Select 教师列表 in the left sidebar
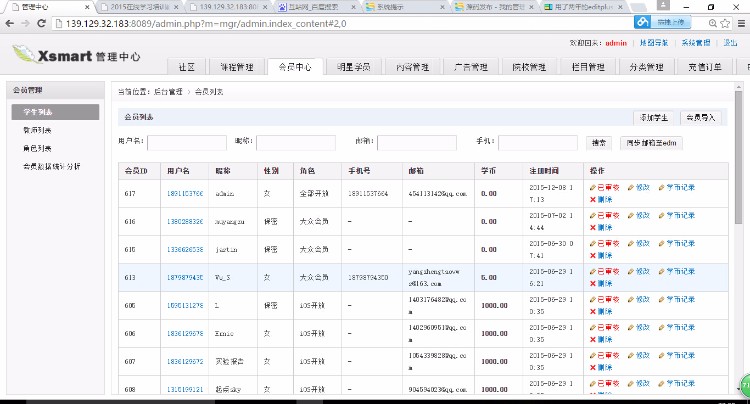This screenshot has width=750, height=404. click(x=37, y=130)
